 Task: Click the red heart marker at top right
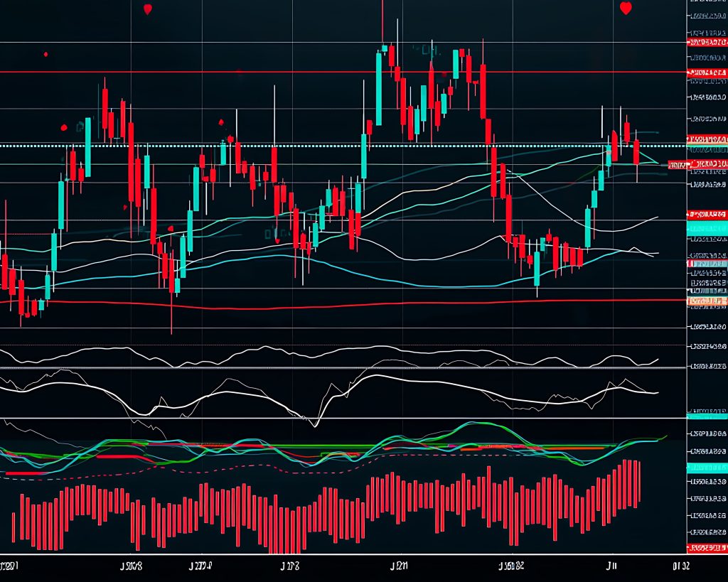click(626, 9)
